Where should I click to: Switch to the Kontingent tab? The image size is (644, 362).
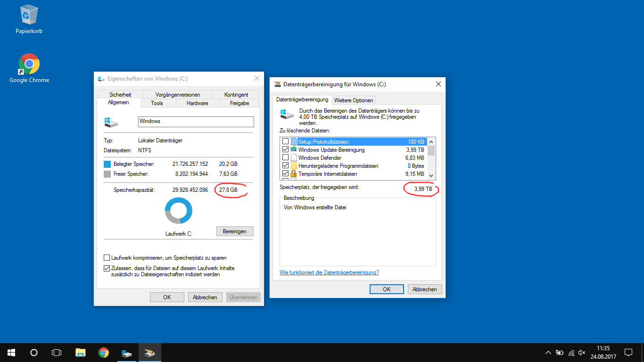[236, 95]
